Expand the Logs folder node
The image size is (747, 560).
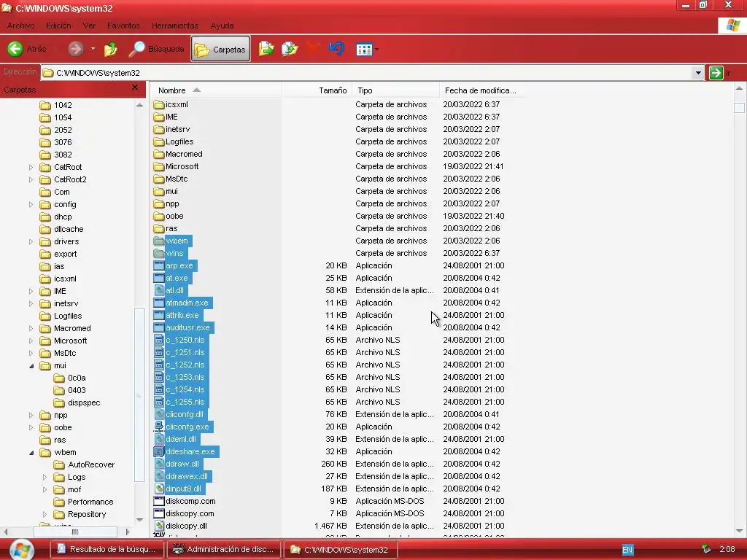(x=44, y=477)
